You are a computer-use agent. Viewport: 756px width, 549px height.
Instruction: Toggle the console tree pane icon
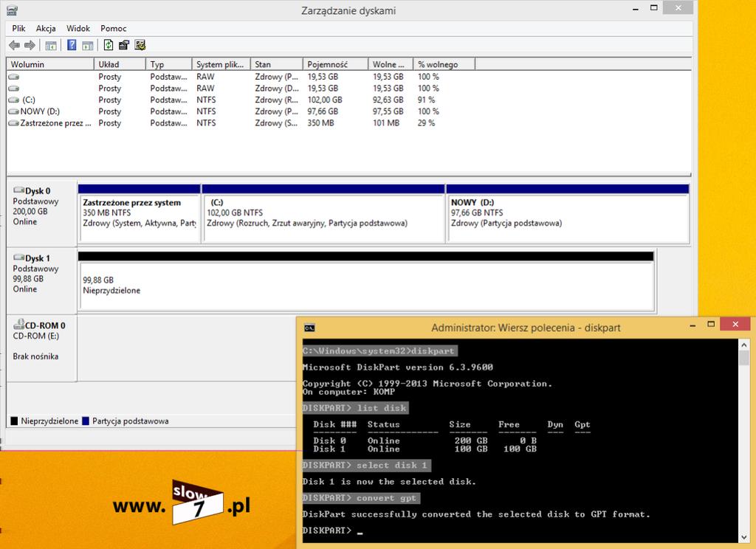coord(51,45)
